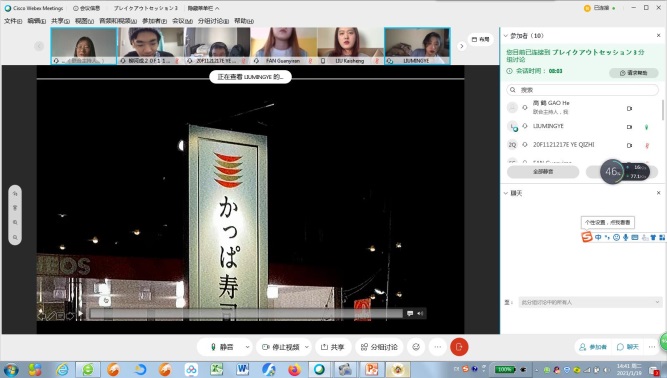Click the layout button above the video strip
Image resolution: width=667 pixels, height=378 pixels.
pos(481,39)
